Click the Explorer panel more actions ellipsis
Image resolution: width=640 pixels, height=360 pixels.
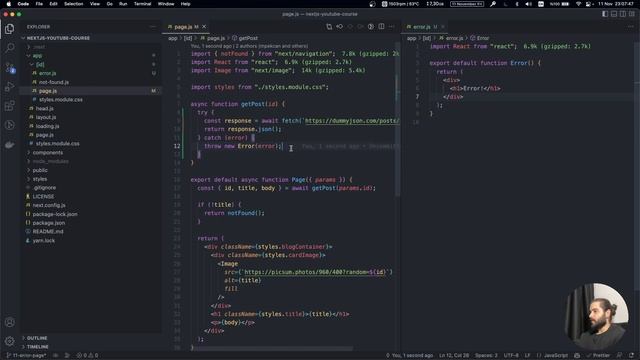[x=153, y=27]
